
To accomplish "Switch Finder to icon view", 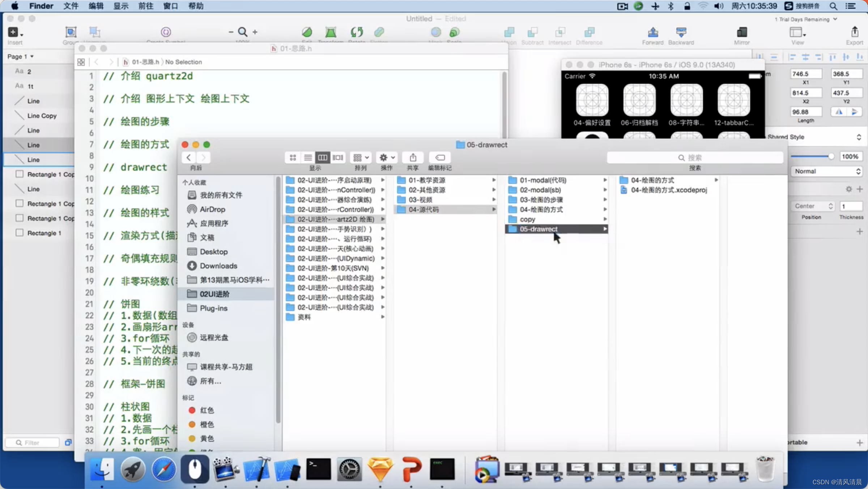I will 293,157.
